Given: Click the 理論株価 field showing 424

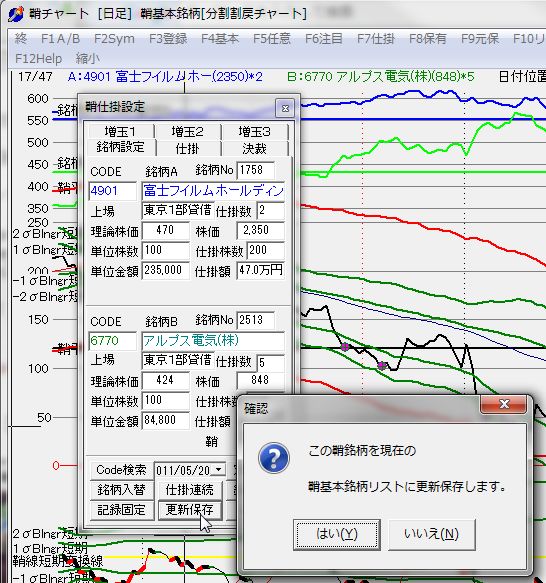Looking at the screenshot, I should (166, 380).
